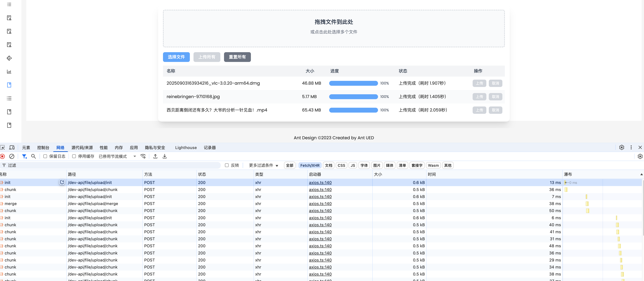
Task: Switch to the 控制台 tab
Action: click(x=43, y=148)
